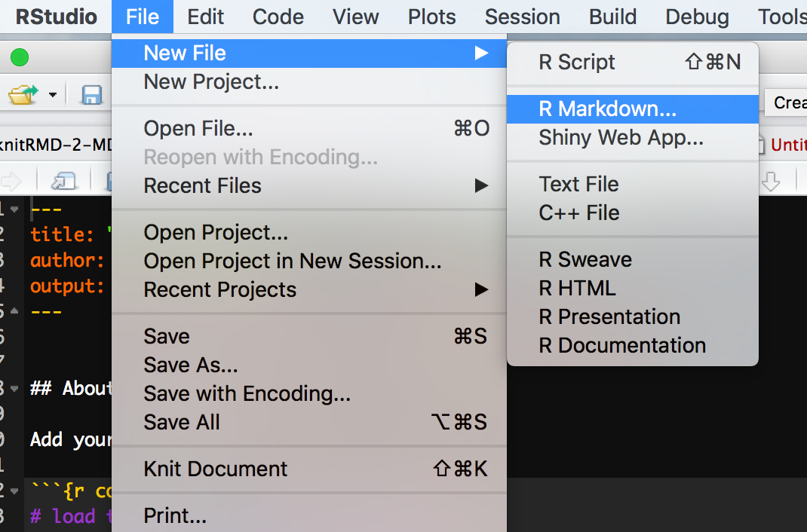The height and width of the screenshot is (532, 807).
Task: Open the Session menu
Action: [x=522, y=17]
